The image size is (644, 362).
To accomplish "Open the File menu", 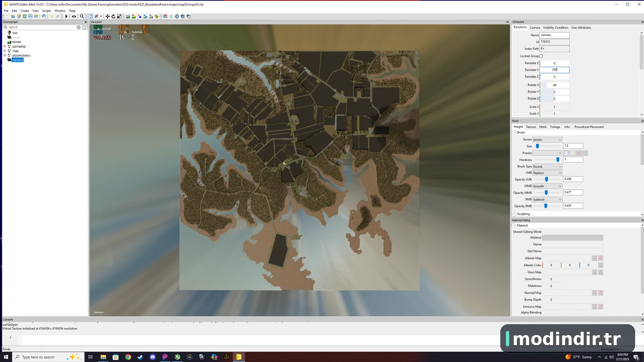I will pos(6,11).
